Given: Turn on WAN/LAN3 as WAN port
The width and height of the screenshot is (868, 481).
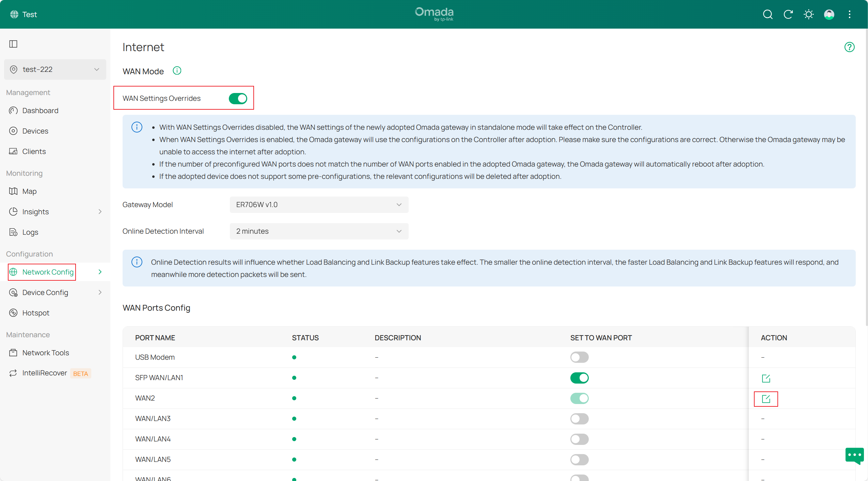Looking at the screenshot, I should click(579, 419).
